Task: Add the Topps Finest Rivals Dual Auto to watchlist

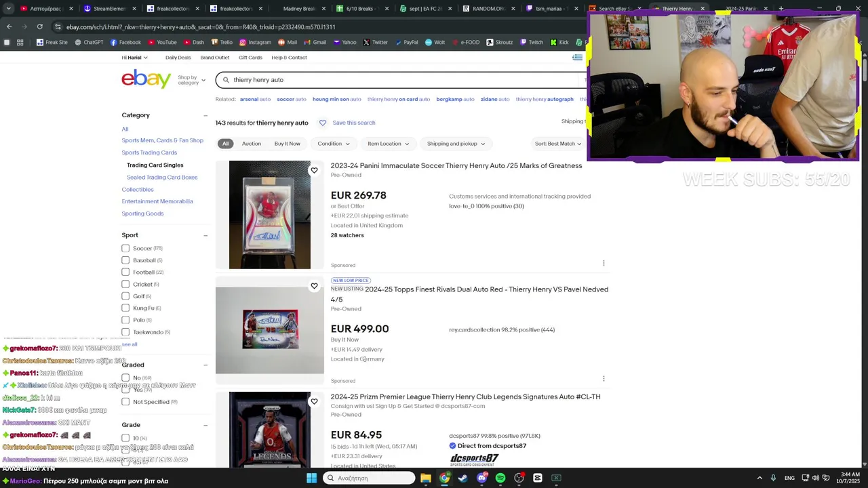Action: [314, 286]
